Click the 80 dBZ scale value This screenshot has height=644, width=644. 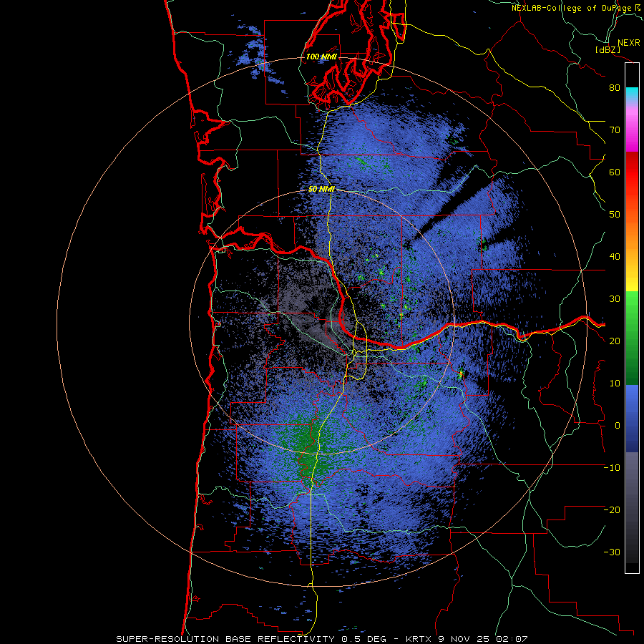pos(615,87)
